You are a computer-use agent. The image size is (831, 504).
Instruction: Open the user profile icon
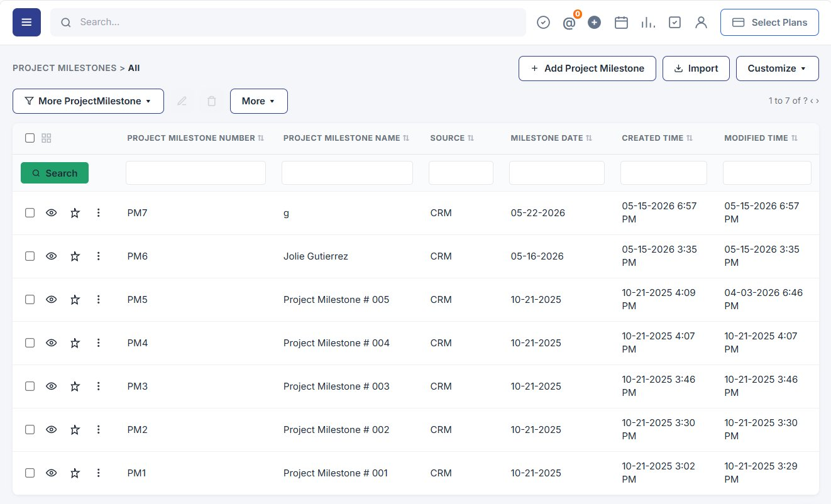701,22
